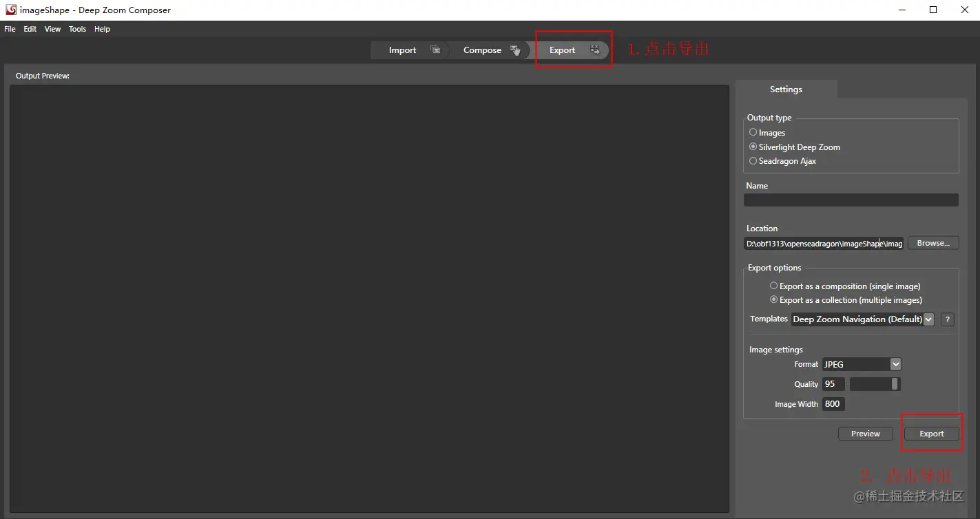Click the Browse... button
Screen dimensions: 980x519
tap(933, 243)
